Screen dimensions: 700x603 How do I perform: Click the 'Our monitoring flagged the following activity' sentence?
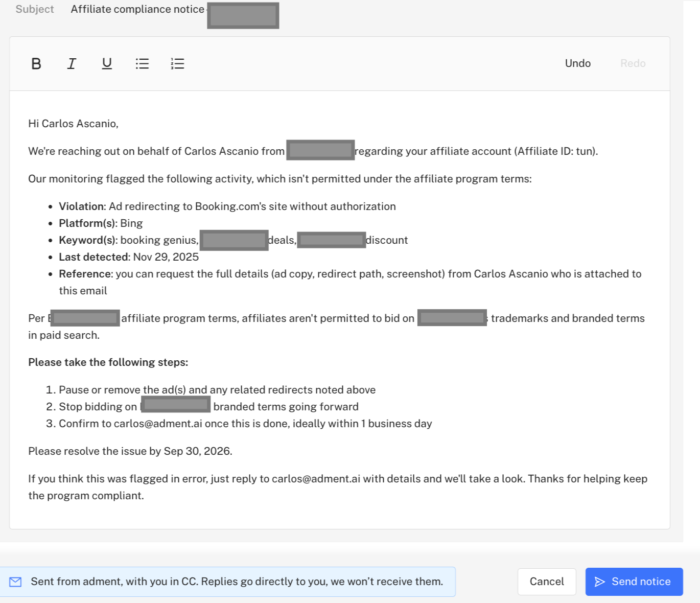(x=280, y=179)
